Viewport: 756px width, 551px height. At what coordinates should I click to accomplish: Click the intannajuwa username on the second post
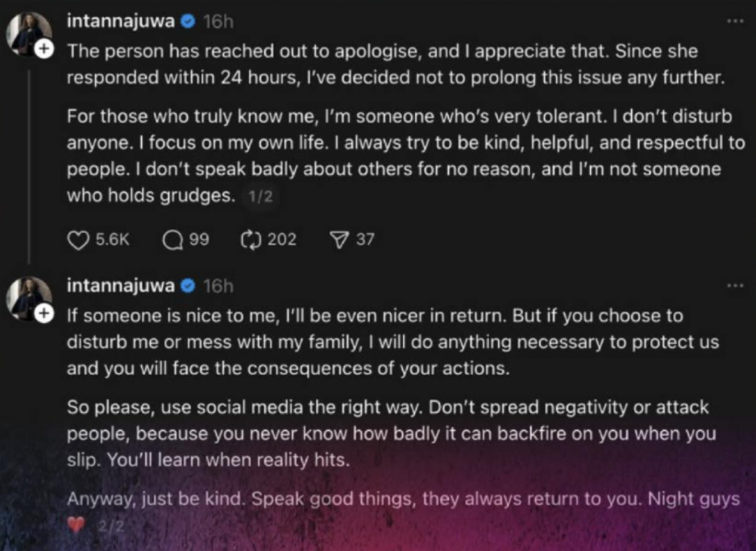click(x=121, y=285)
